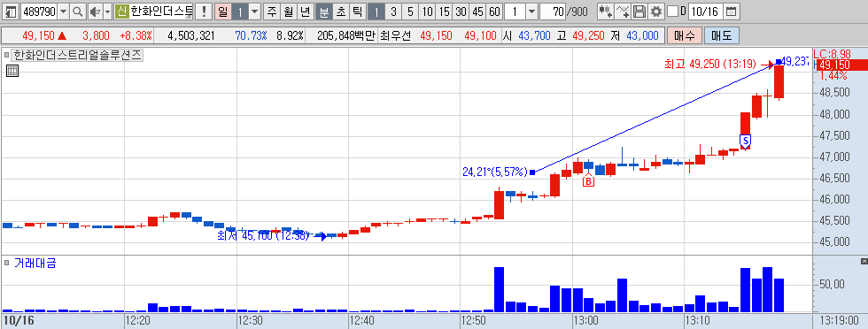Open chart settings gear icon
Image resolution: width=868 pixels, height=329 pixels.
pos(656,11)
